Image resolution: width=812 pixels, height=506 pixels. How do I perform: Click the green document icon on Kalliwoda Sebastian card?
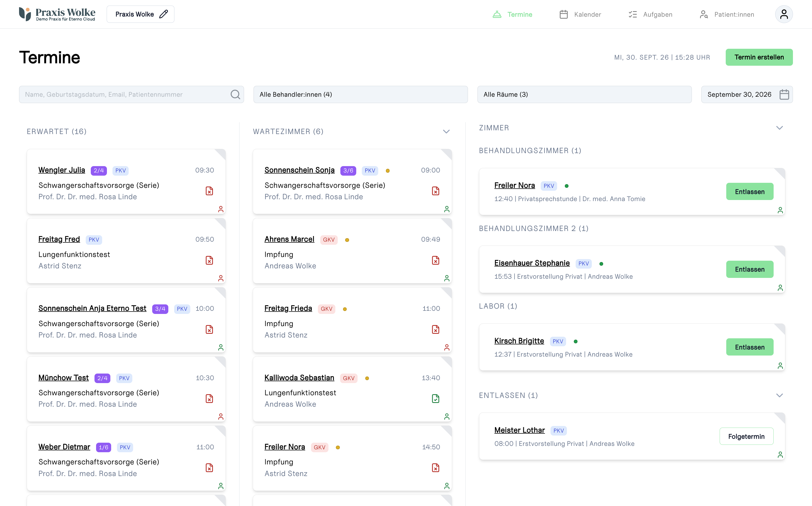pyautogui.click(x=436, y=398)
